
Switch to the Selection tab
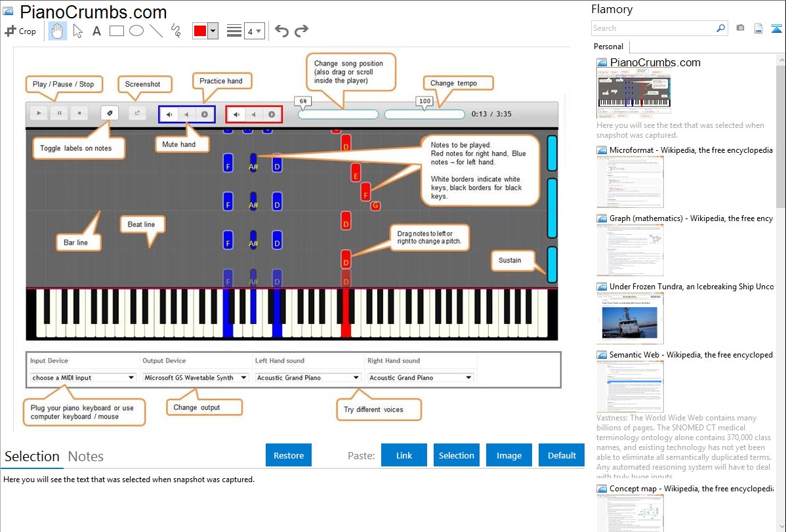click(x=32, y=457)
